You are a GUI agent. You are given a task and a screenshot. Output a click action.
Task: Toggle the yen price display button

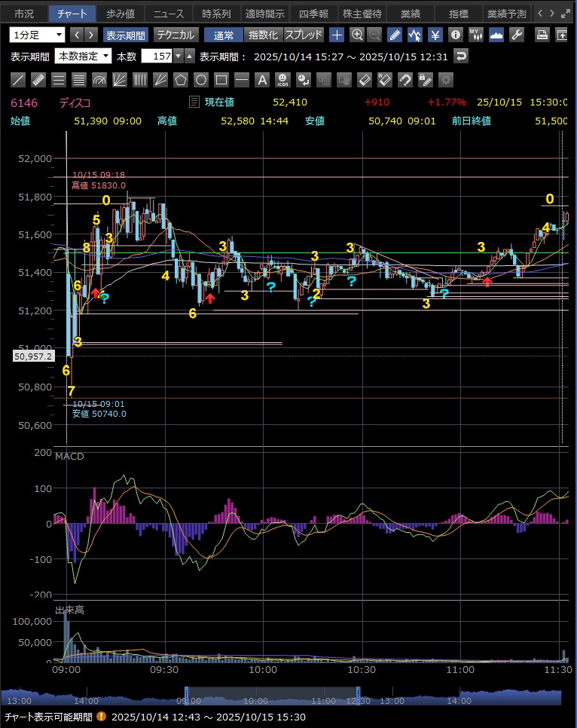pyautogui.click(x=435, y=35)
